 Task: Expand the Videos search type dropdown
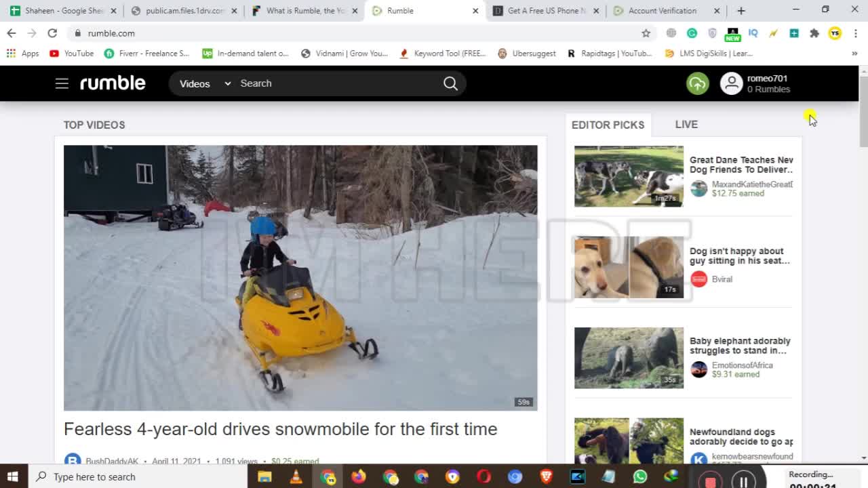[205, 83]
